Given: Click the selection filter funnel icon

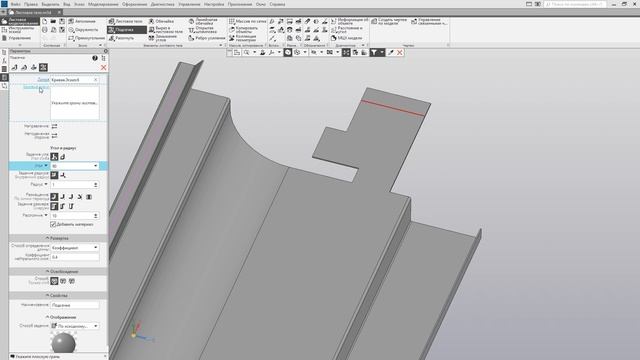Looking at the screenshot, I should click(x=373, y=53).
